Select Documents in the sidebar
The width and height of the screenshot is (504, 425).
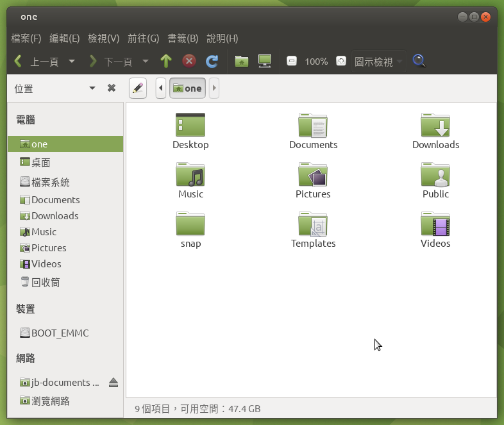pos(65,200)
